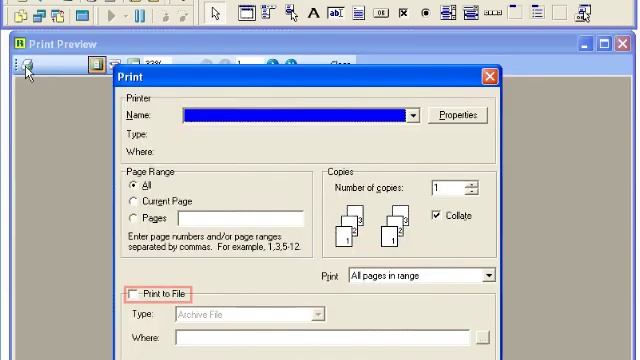
Task: Select the combo box control tool icon
Action: point(471,13)
